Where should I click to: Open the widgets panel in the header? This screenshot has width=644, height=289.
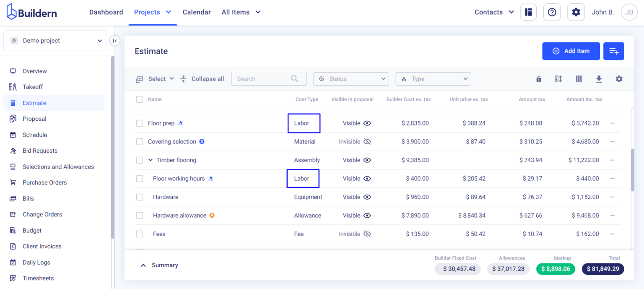(x=528, y=12)
